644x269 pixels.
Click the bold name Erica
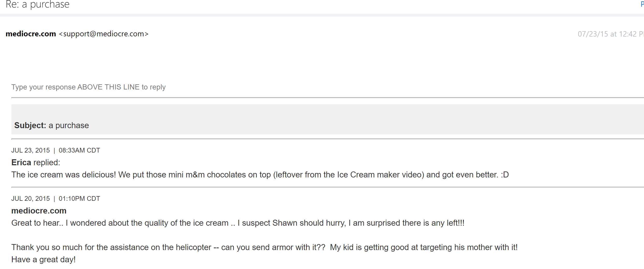21,162
